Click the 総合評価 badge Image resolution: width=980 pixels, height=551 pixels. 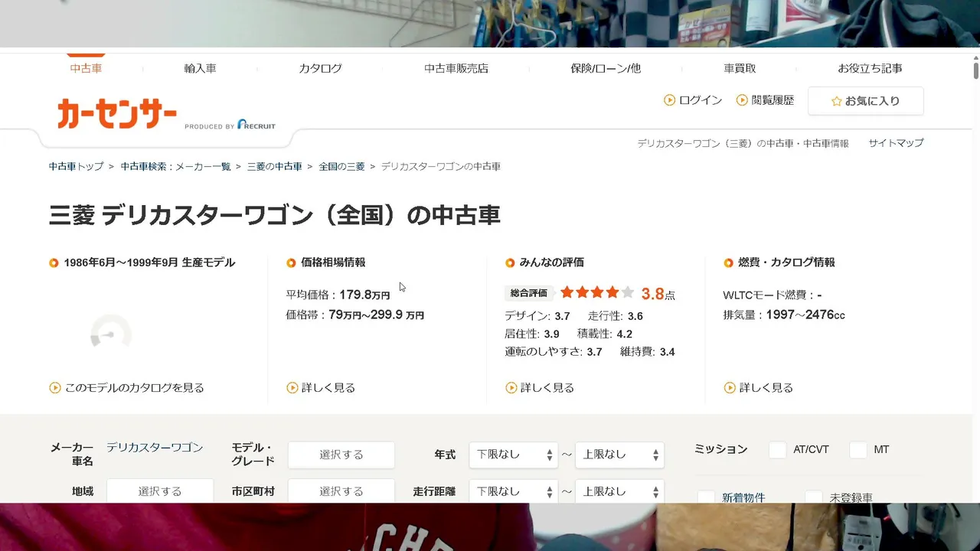coord(529,293)
